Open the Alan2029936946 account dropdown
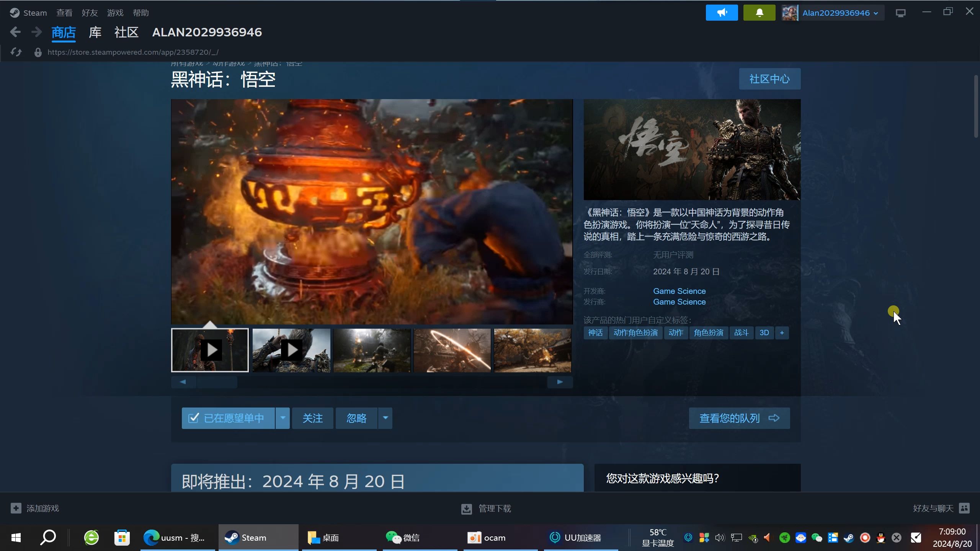Screen dimensions: 980x551 [x=836, y=13]
